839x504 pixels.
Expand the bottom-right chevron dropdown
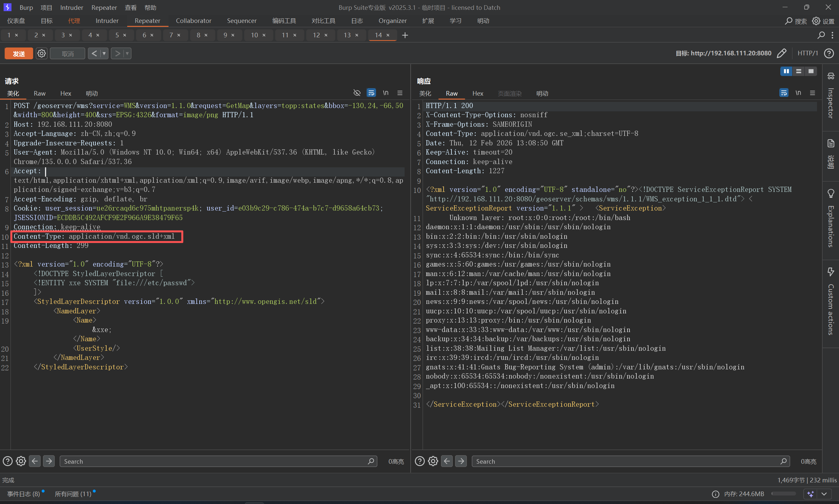pos(824,494)
